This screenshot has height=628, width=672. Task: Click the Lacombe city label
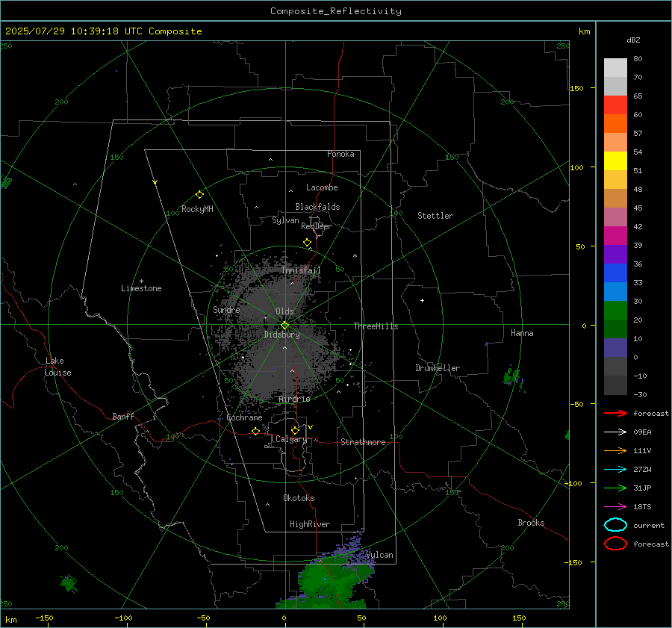[322, 187]
